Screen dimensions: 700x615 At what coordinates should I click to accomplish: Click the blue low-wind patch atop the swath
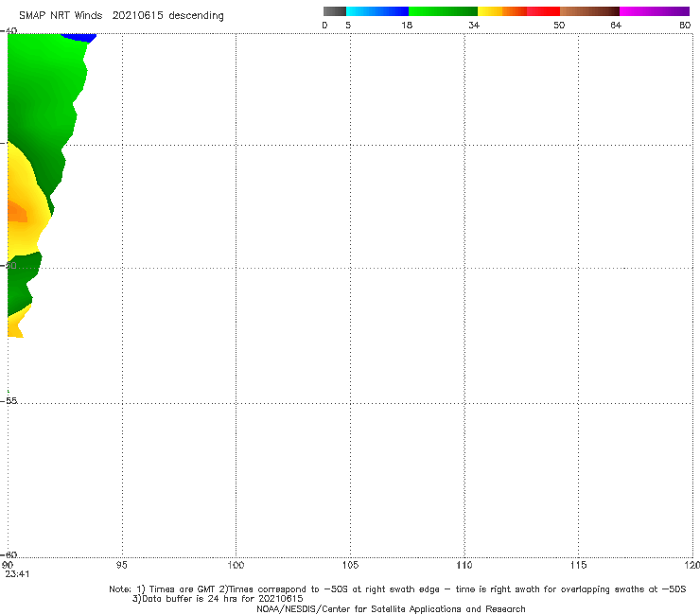(x=79, y=38)
